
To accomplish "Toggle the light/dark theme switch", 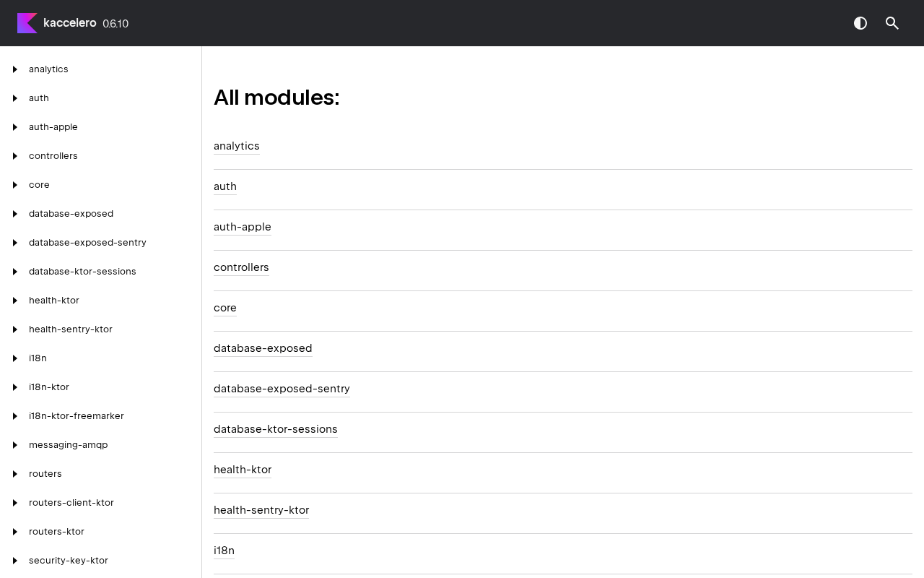I will point(860,23).
